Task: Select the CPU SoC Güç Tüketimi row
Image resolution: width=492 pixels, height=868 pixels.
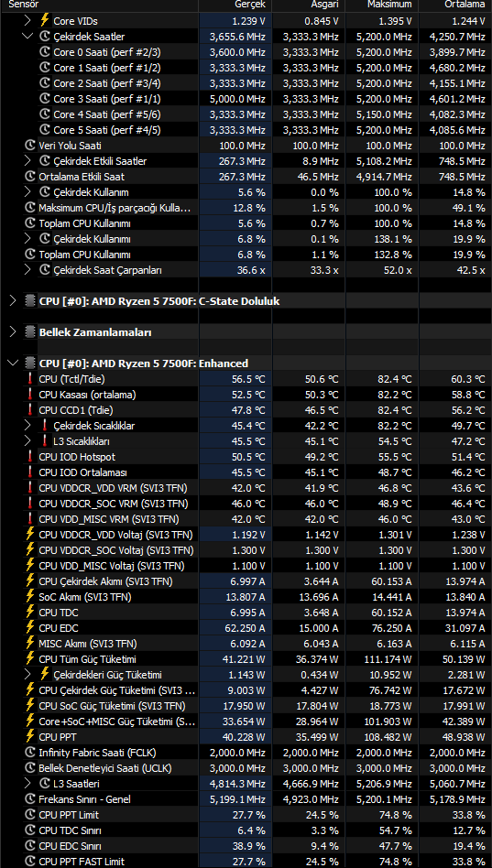Action: pyautogui.click(x=246, y=706)
